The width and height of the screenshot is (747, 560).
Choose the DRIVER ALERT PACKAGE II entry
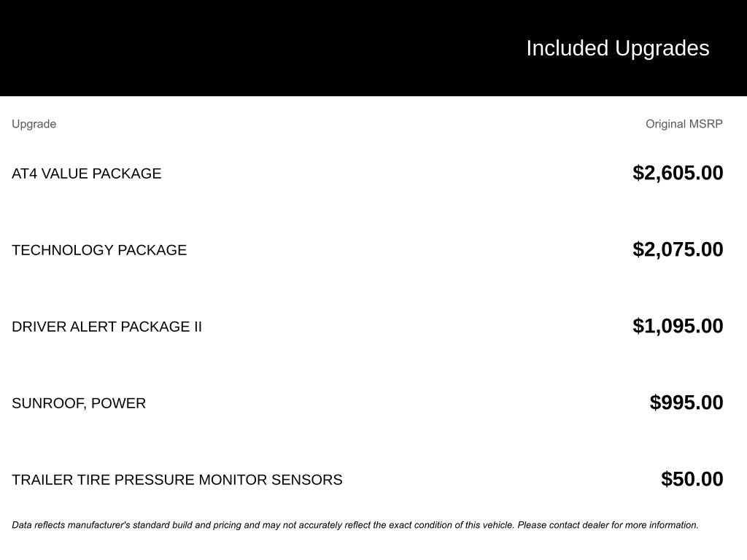coord(107,327)
